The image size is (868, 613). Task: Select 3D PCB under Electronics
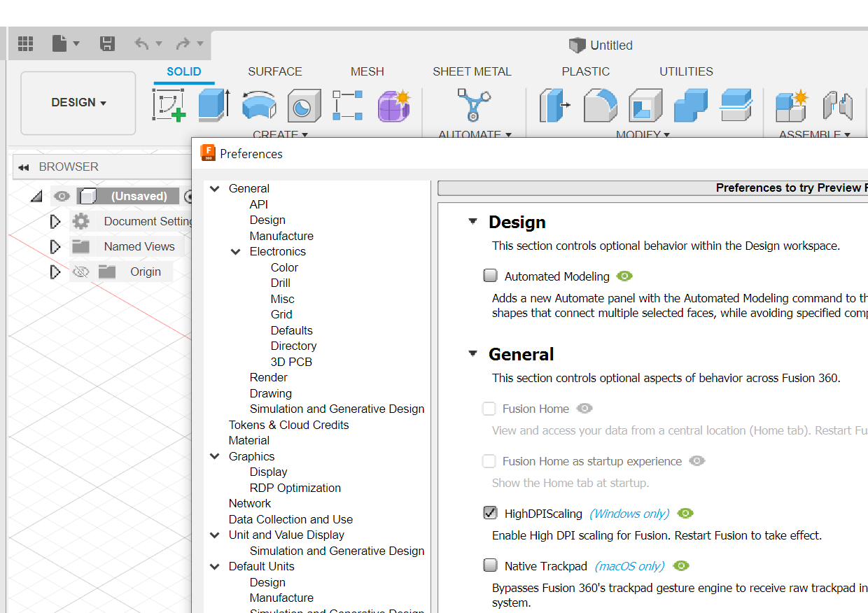click(x=291, y=362)
